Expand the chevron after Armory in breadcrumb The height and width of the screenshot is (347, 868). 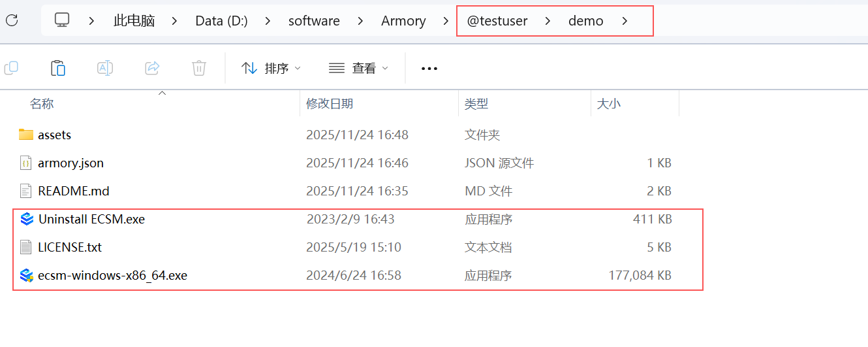point(446,21)
